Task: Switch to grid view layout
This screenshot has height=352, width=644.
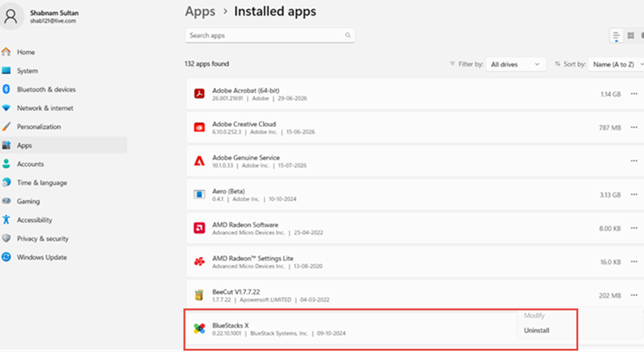Action: 631,36
